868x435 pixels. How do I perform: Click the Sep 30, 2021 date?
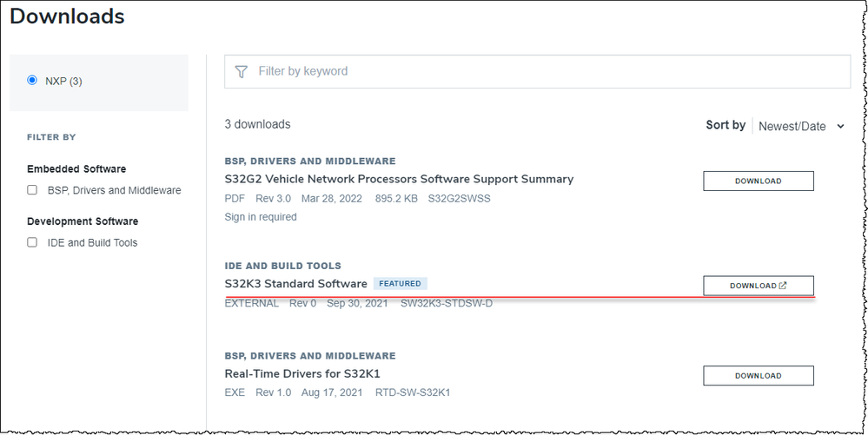click(x=357, y=303)
